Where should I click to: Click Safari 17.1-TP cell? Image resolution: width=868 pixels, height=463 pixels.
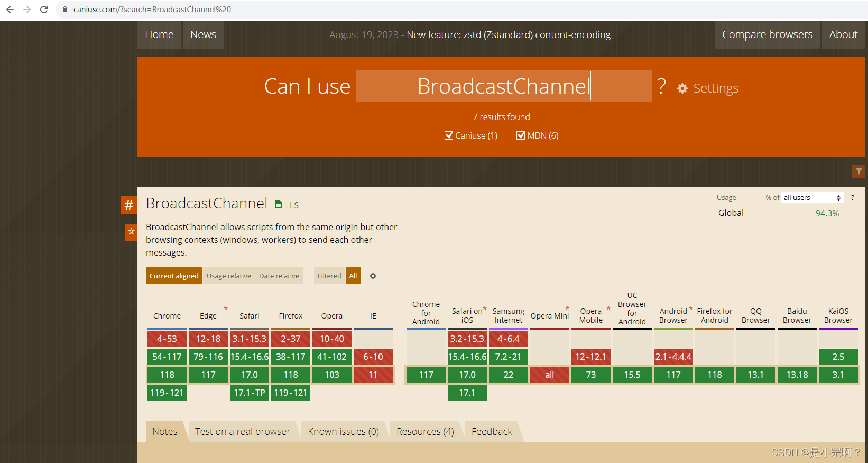pos(250,393)
